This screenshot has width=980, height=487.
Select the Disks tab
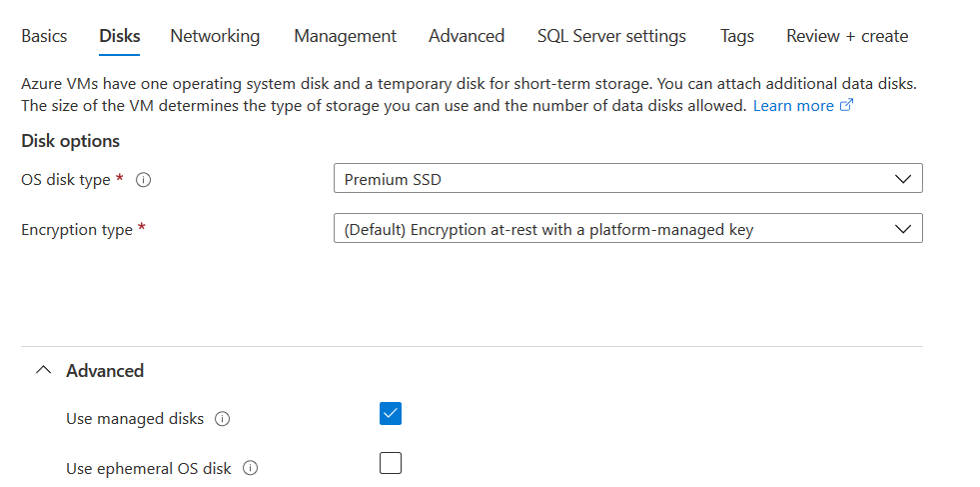[119, 36]
